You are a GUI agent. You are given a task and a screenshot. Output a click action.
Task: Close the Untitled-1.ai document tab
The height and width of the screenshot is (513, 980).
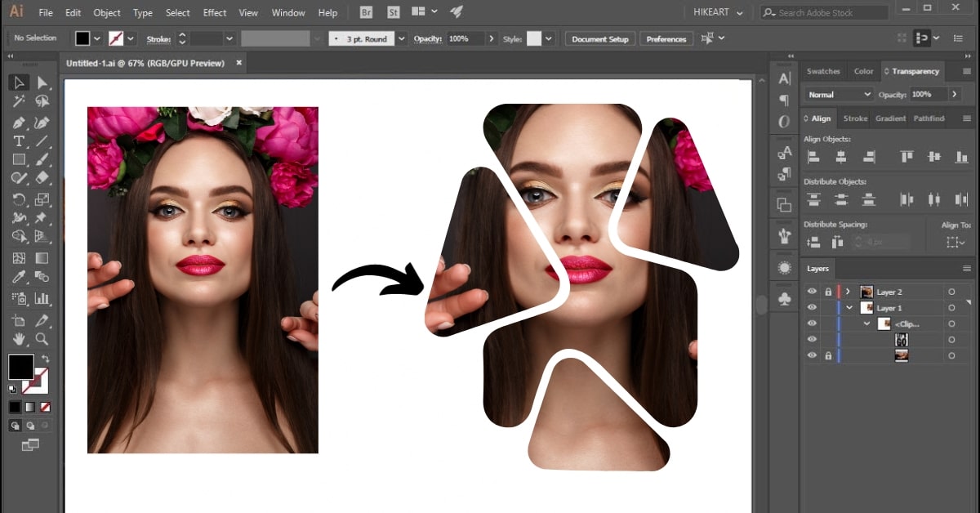[x=239, y=63]
